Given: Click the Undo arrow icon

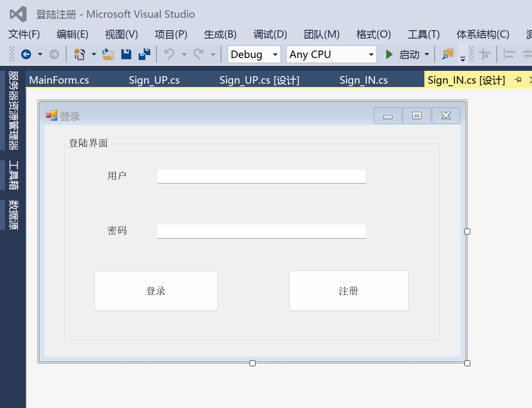Looking at the screenshot, I should coord(169,54).
